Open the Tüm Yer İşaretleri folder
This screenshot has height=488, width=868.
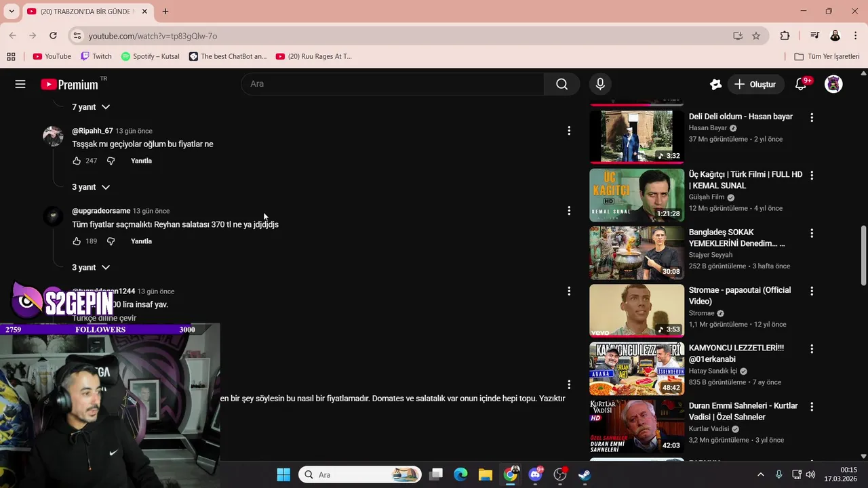[x=827, y=56]
